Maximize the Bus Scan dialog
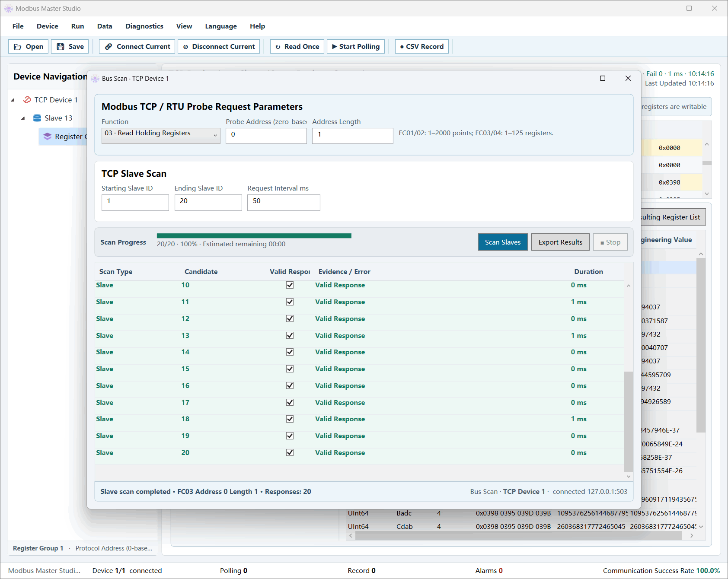This screenshot has height=579, width=728. pyautogui.click(x=602, y=78)
